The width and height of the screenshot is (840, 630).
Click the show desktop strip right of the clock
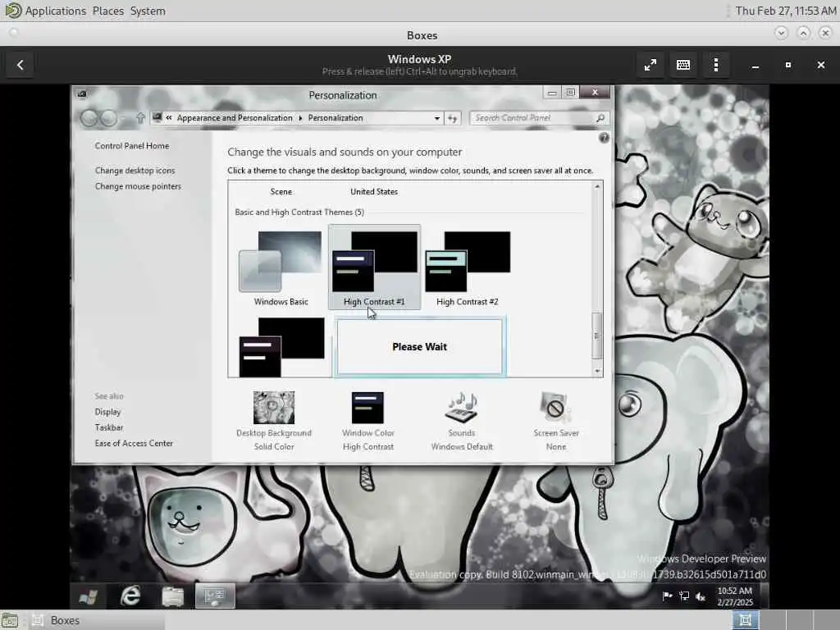pyautogui.click(x=765, y=596)
